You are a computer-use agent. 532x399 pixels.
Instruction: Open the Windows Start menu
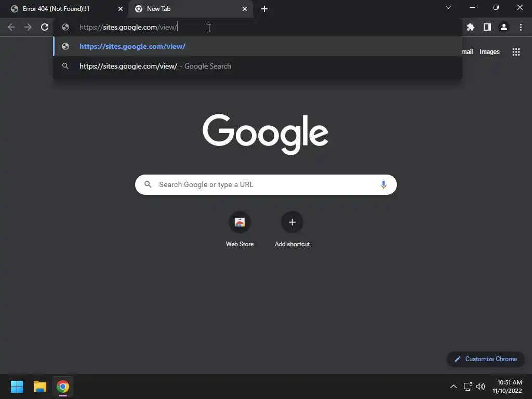17,387
